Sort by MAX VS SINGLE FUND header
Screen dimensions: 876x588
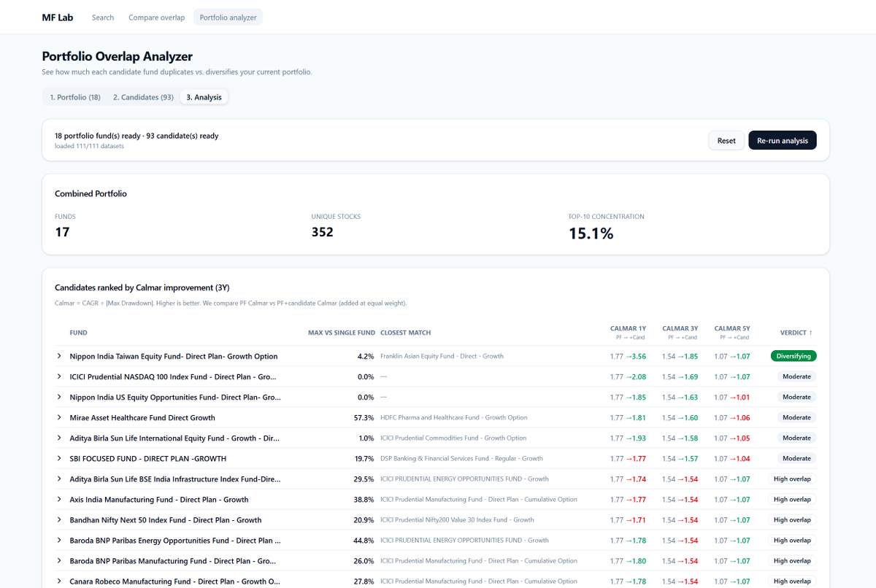[x=341, y=333]
